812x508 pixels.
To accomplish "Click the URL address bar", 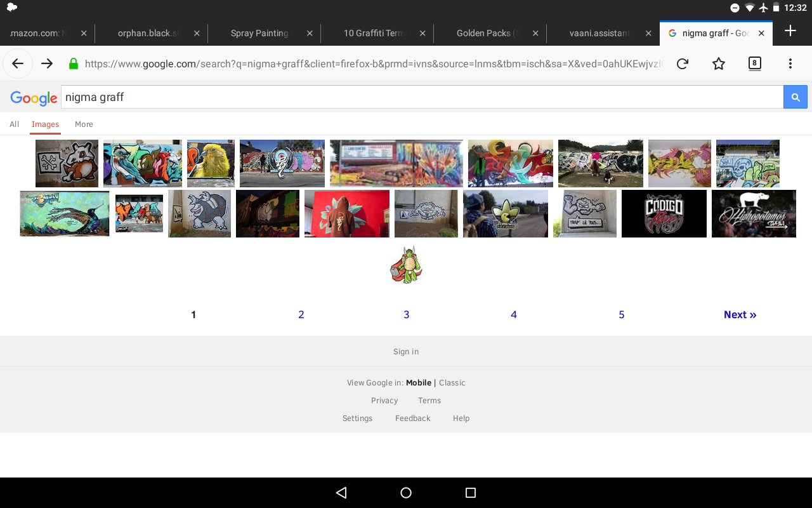I will [374, 63].
